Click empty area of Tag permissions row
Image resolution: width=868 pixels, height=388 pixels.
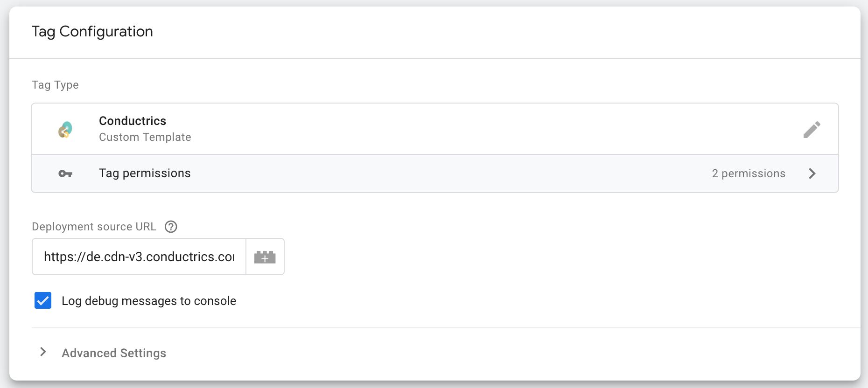coord(443,173)
